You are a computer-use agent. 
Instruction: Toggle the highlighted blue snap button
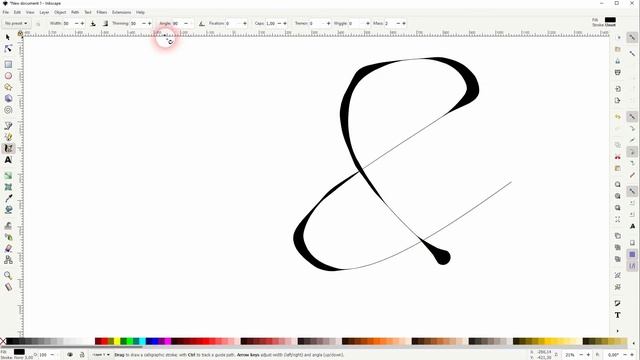pos(632,254)
